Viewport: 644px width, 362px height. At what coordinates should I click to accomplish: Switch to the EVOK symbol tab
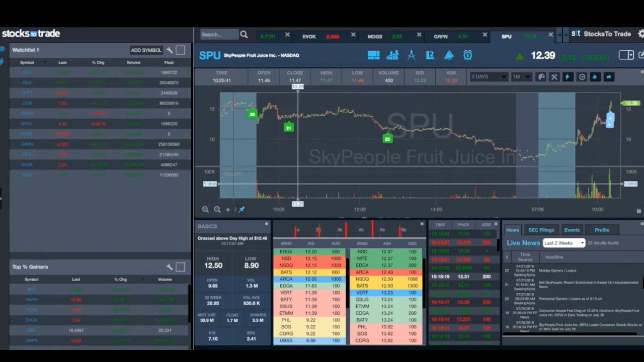coord(309,37)
